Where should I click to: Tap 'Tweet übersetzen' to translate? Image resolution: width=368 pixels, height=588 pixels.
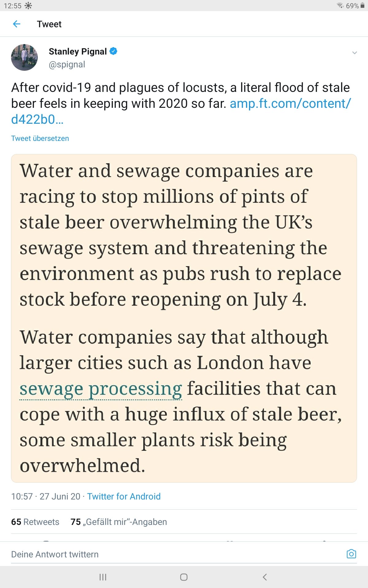pos(40,138)
